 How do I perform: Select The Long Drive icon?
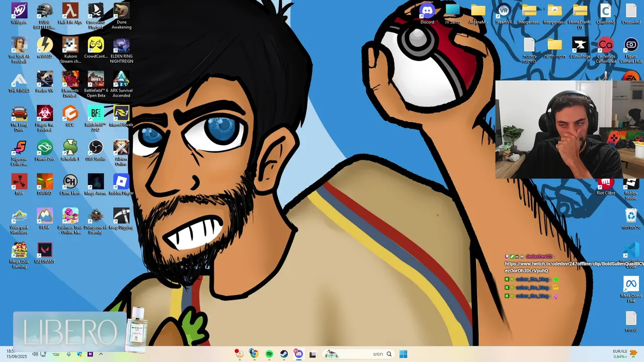(19, 119)
